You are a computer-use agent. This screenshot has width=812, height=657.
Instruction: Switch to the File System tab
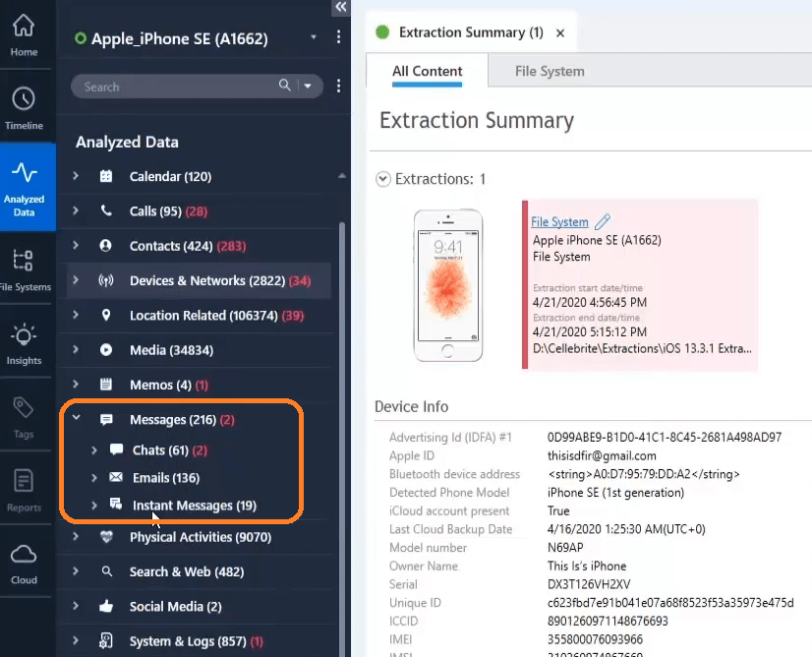click(x=550, y=71)
